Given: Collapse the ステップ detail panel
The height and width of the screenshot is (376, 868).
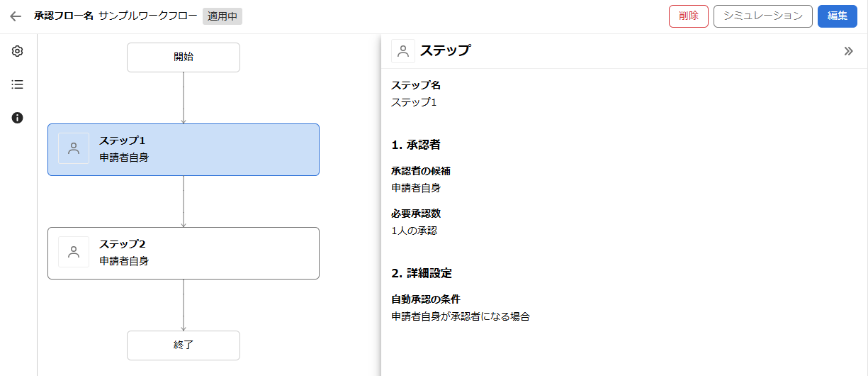Looking at the screenshot, I should click(x=848, y=51).
